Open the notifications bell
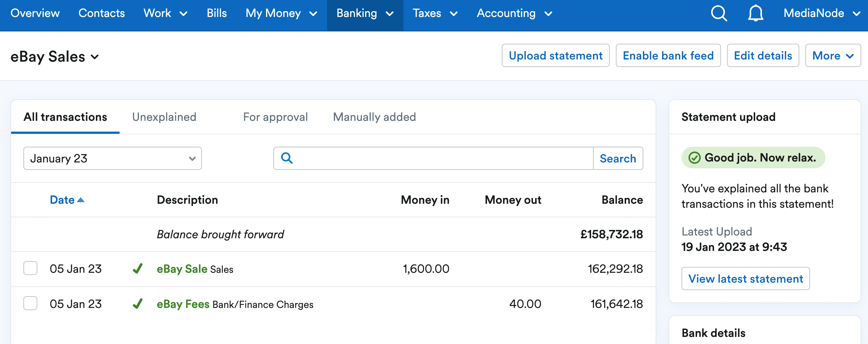 point(755,14)
